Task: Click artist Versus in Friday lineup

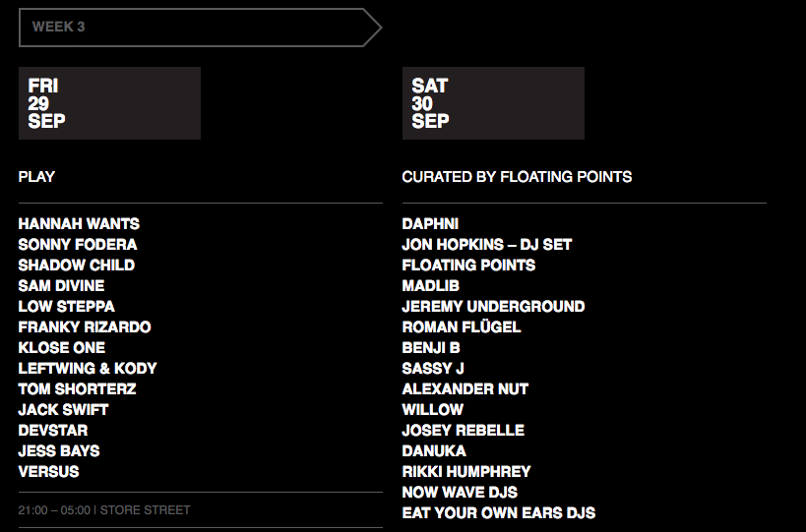Action: click(49, 471)
